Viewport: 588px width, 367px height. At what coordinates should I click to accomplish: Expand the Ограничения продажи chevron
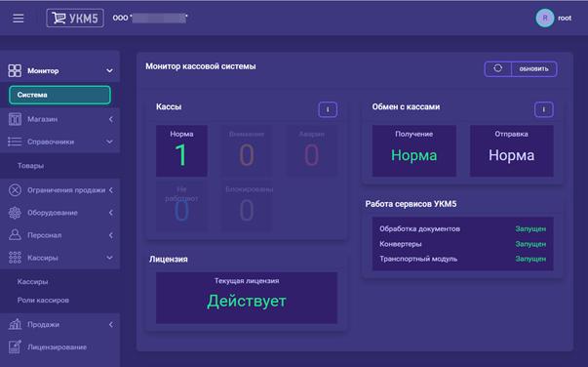(111, 190)
